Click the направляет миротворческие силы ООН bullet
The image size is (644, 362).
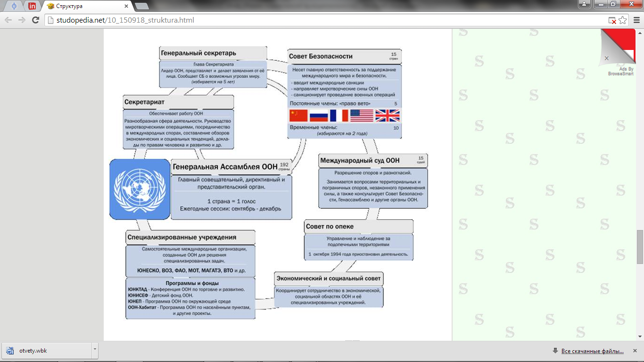click(x=334, y=89)
